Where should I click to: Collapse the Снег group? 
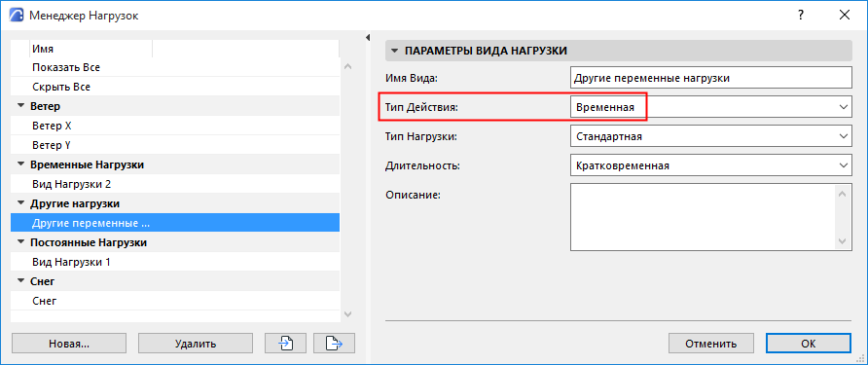(x=21, y=281)
